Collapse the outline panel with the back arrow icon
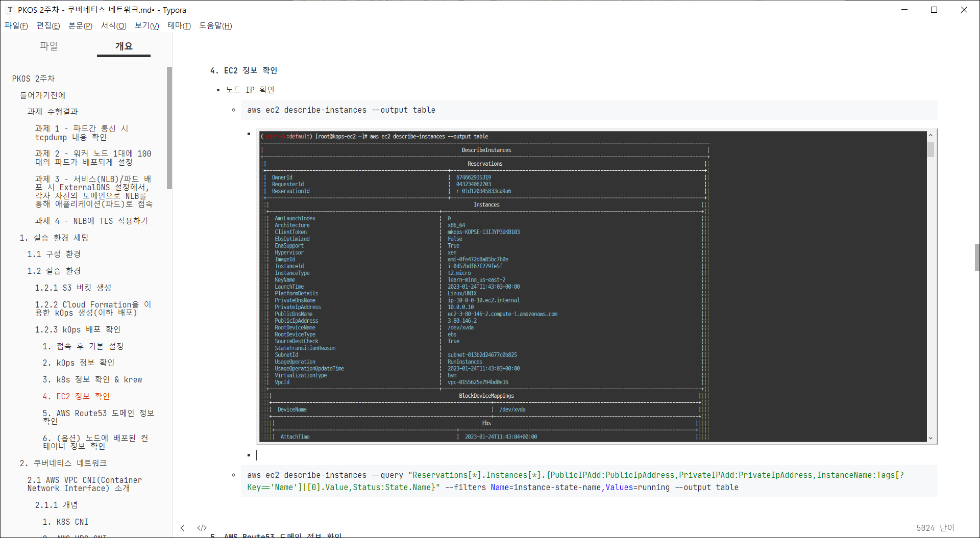Image resolution: width=980 pixels, height=538 pixels. coord(183,528)
